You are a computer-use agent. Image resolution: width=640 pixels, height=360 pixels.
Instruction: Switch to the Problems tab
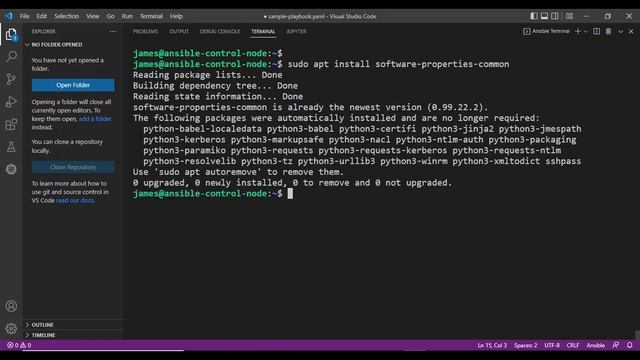145,31
